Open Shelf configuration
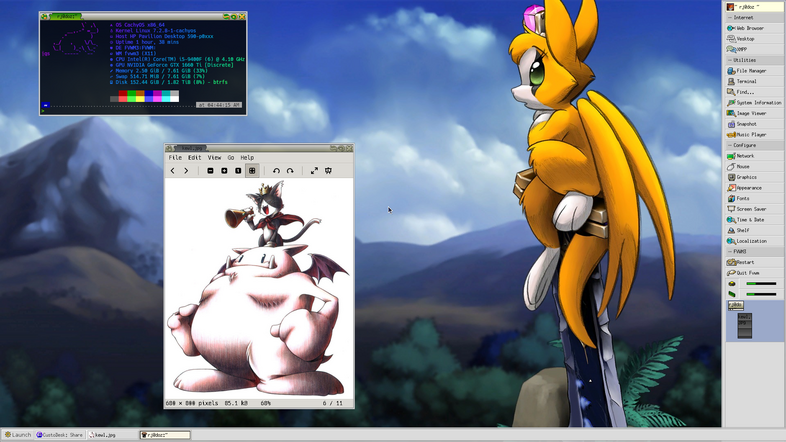Screen dimensions: 786x442 (x=754, y=230)
